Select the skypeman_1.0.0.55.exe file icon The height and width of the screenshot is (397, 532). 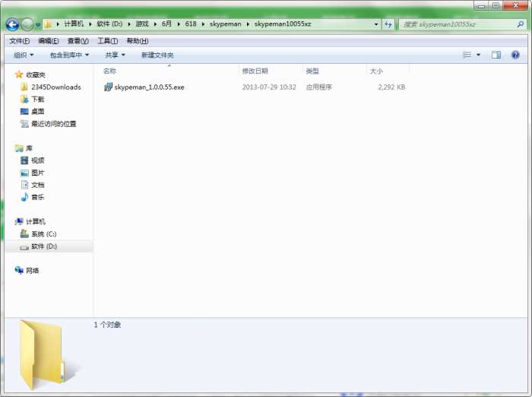[108, 87]
